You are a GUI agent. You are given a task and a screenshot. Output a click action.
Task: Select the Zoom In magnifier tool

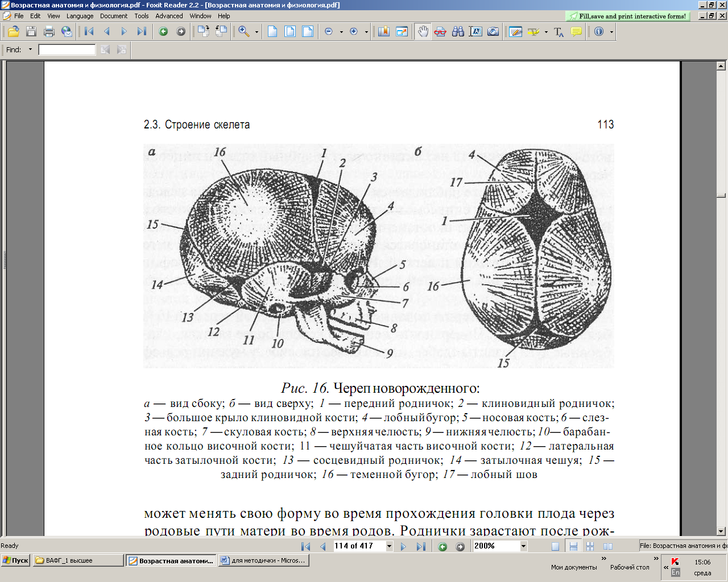pos(244,32)
